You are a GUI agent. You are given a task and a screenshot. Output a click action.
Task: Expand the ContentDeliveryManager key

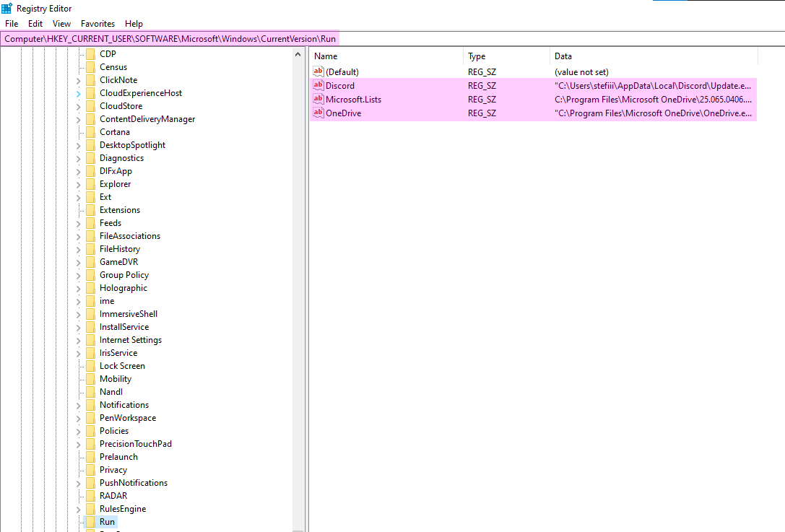pyautogui.click(x=79, y=120)
